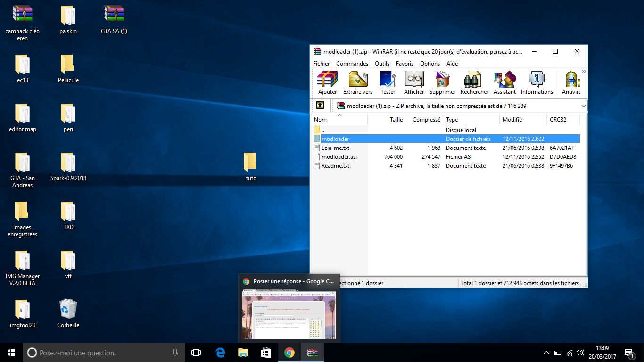Click the Chrome window preview thumbnail
This screenshot has height=362, width=644.
click(x=289, y=314)
